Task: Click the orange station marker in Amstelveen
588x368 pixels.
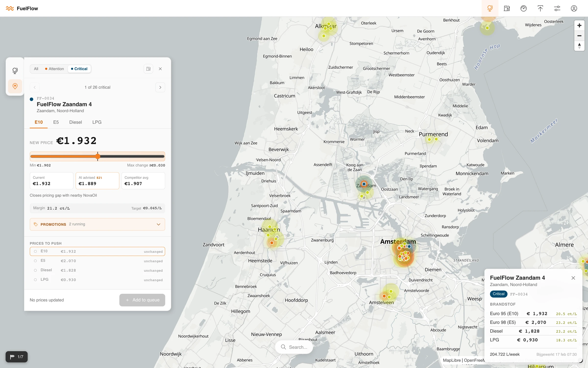Action: [x=384, y=296]
